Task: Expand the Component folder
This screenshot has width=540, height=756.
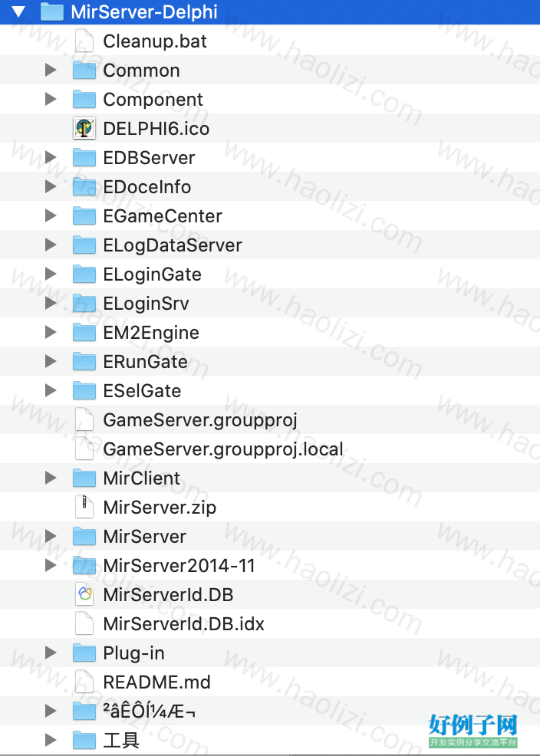Action: (x=51, y=99)
